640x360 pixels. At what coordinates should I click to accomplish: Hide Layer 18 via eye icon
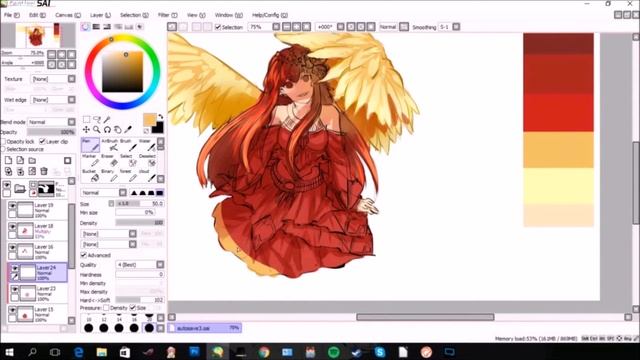[x=12, y=227]
